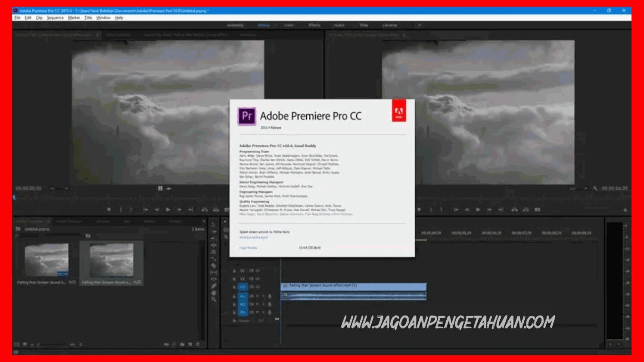Select the Zoom tool
Image resolution: width=644 pixels, height=362 pixels.
pos(214,299)
